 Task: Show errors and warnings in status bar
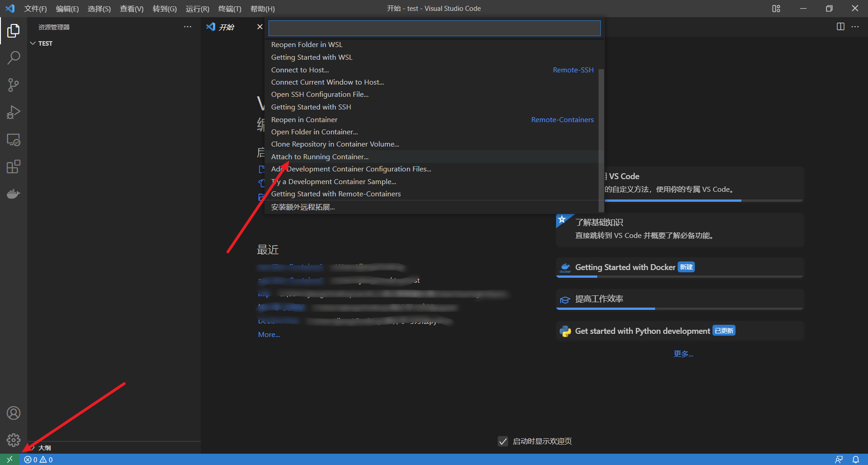(38, 460)
